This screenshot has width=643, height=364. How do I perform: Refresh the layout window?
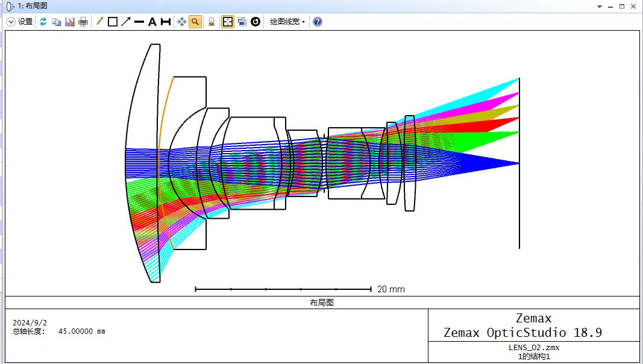click(x=43, y=22)
